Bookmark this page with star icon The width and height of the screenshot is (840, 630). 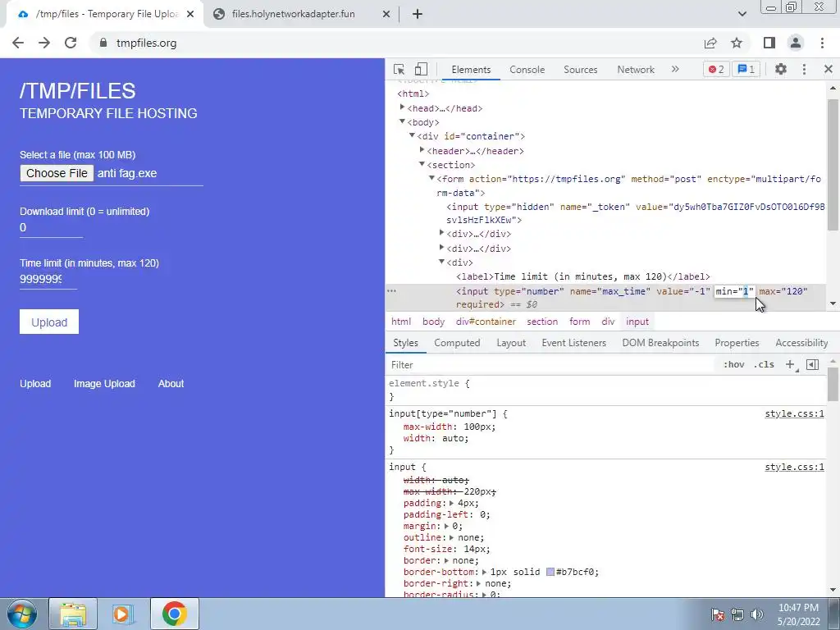pyautogui.click(x=737, y=43)
